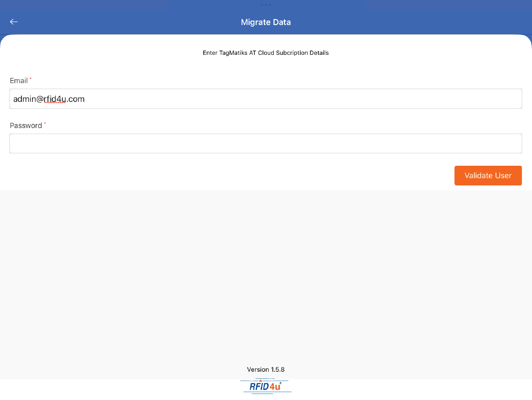The height and width of the screenshot is (400, 532).
Task: Click the Migrate Data header title
Action: 266,22
